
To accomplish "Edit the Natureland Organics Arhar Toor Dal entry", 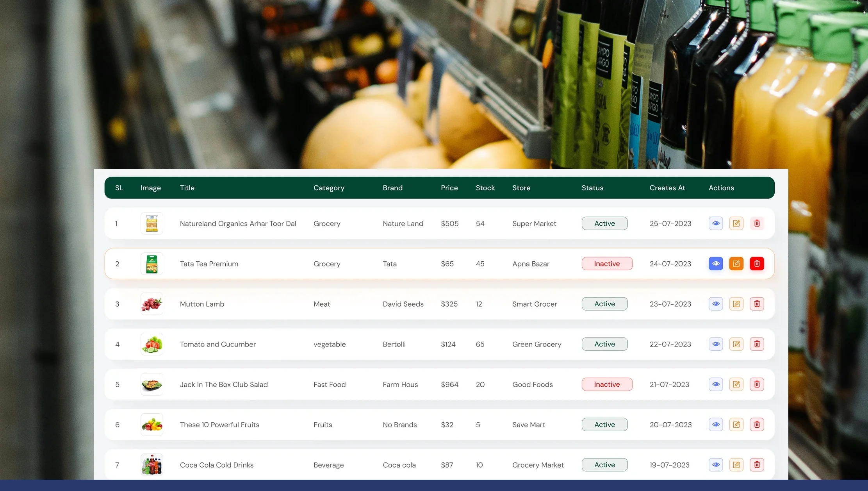I will tap(736, 223).
